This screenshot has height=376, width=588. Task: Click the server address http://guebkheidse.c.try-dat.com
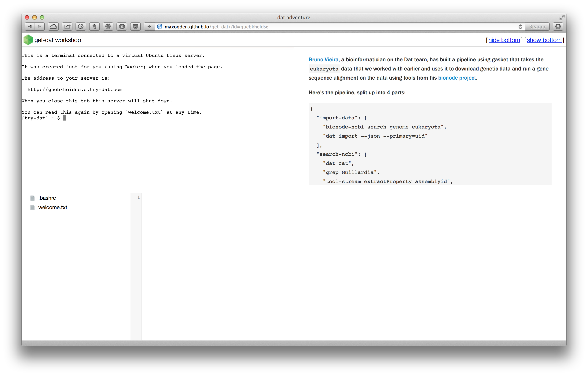coord(75,90)
